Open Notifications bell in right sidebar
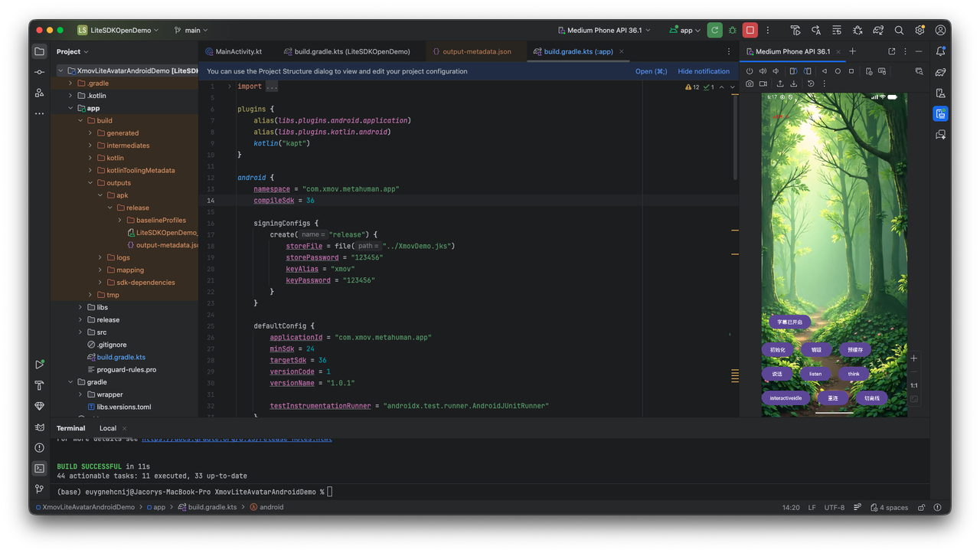980x553 pixels. pyautogui.click(x=940, y=51)
